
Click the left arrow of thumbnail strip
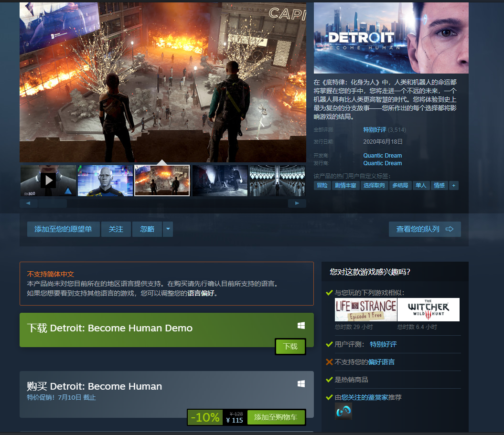[x=28, y=203]
